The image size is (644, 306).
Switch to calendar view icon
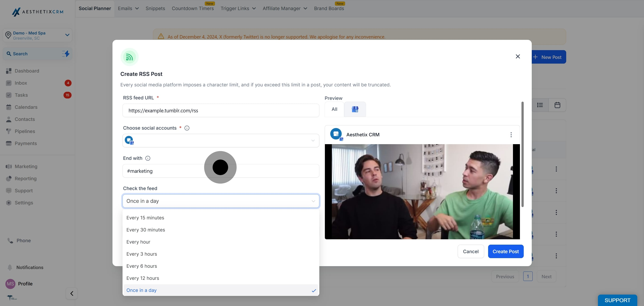point(557,105)
